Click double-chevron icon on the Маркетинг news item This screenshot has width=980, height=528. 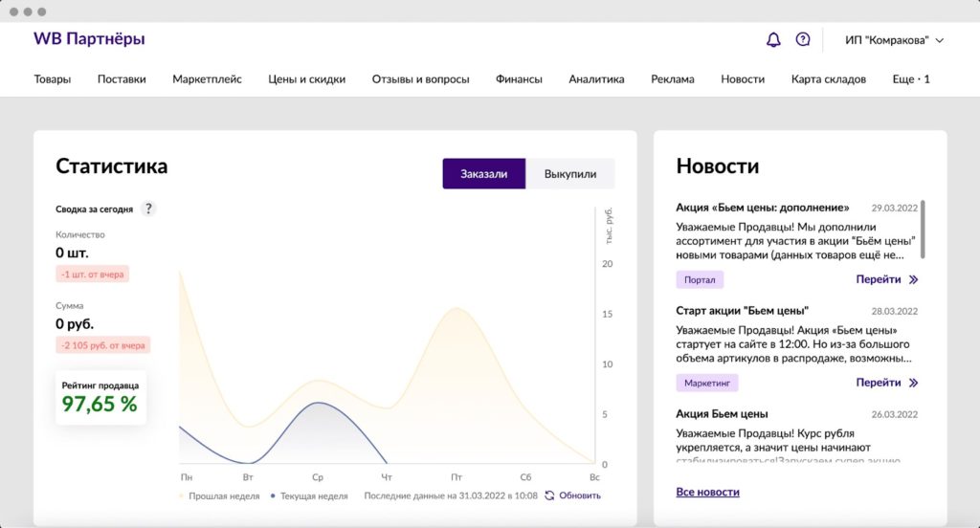(x=913, y=383)
